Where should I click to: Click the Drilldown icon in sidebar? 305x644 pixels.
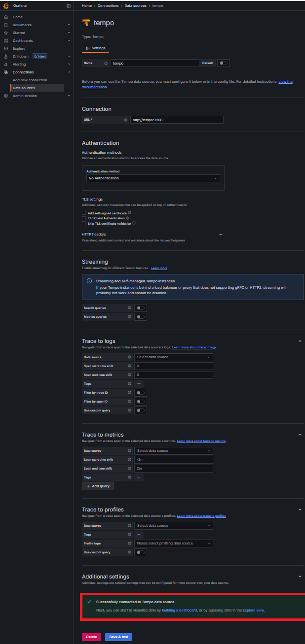pos(6,56)
